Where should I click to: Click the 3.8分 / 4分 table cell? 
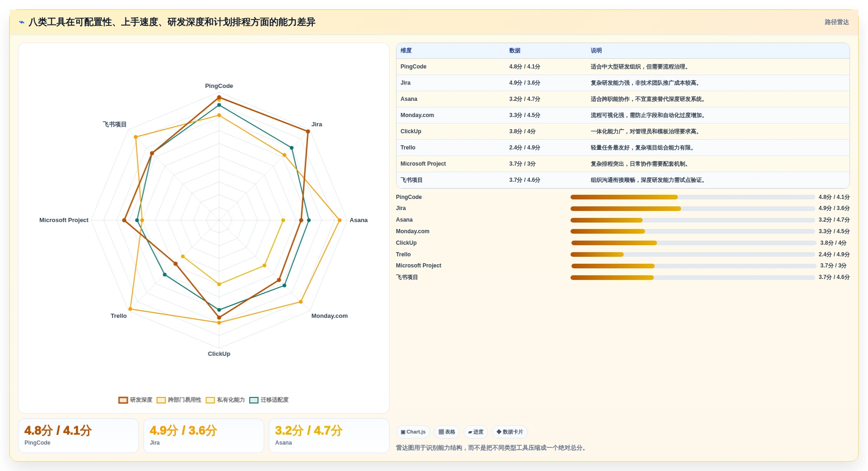point(522,132)
